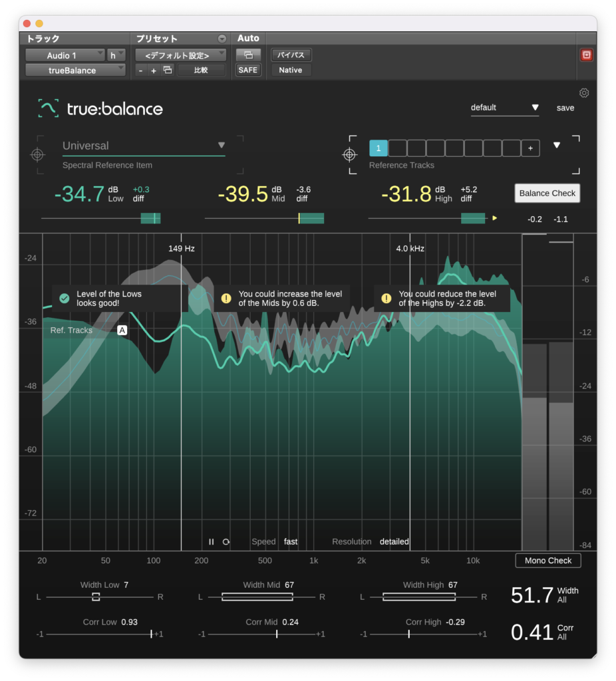
Task: Toggle the 比較 compare button
Action: pos(201,70)
